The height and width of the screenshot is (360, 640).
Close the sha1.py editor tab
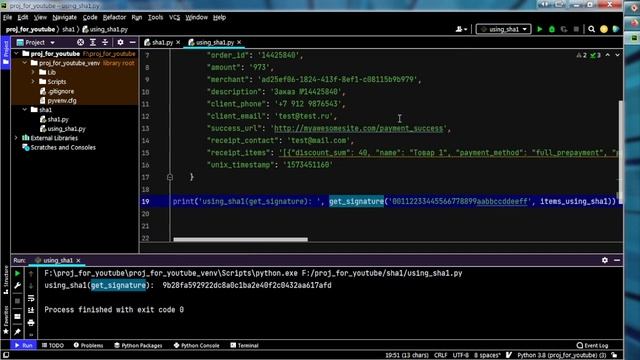pos(178,42)
